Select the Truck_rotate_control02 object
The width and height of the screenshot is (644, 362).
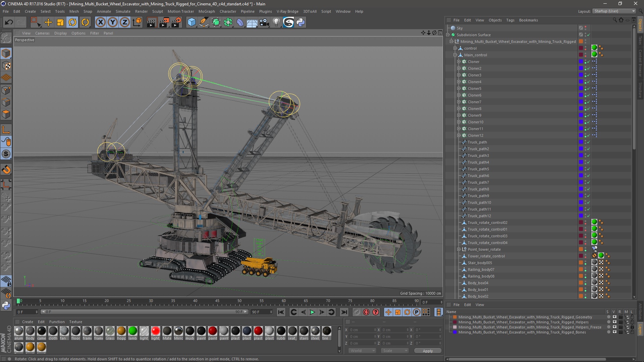click(487, 223)
